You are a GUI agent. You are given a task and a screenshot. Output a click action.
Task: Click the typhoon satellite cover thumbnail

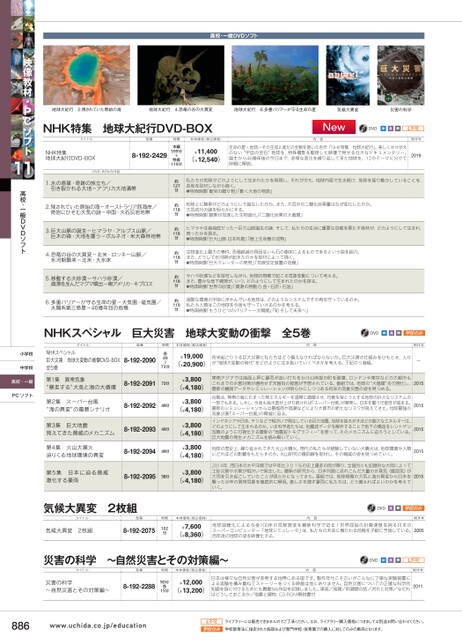point(348,75)
